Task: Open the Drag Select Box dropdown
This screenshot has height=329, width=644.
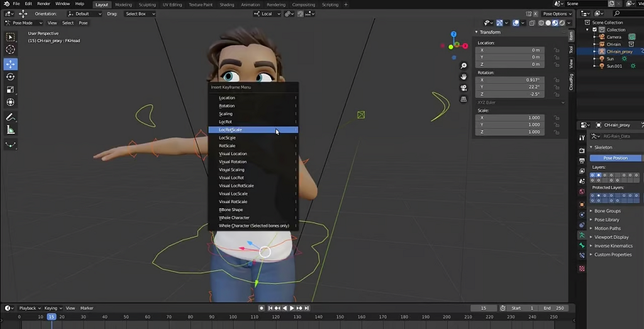Action: pos(140,14)
